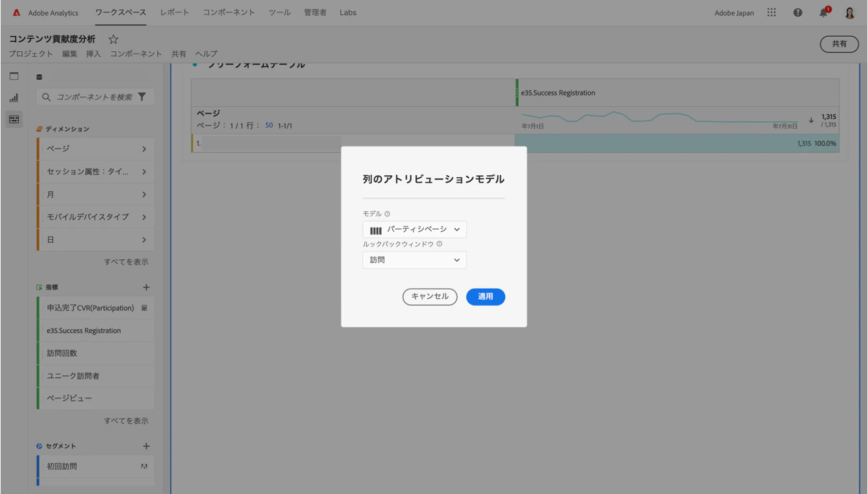Image resolution: width=868 pixels, height=494 pixels.
Task: Open the モデル dropdown showing パーティシペーション
Action: 415,230
